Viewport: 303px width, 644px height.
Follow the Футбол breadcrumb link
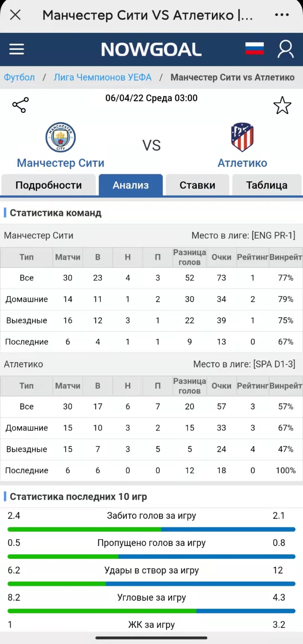coord(19,77)
